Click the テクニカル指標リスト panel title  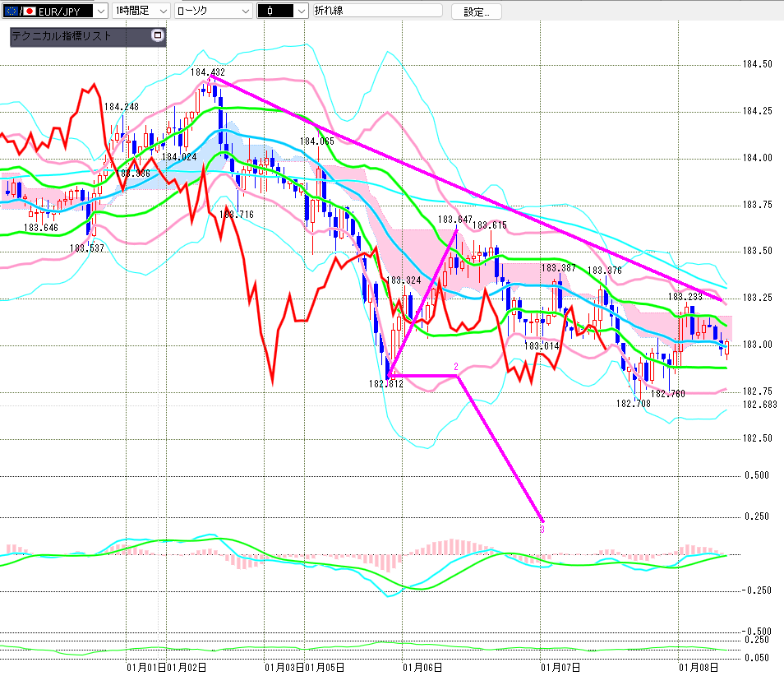tap(62, 37)
